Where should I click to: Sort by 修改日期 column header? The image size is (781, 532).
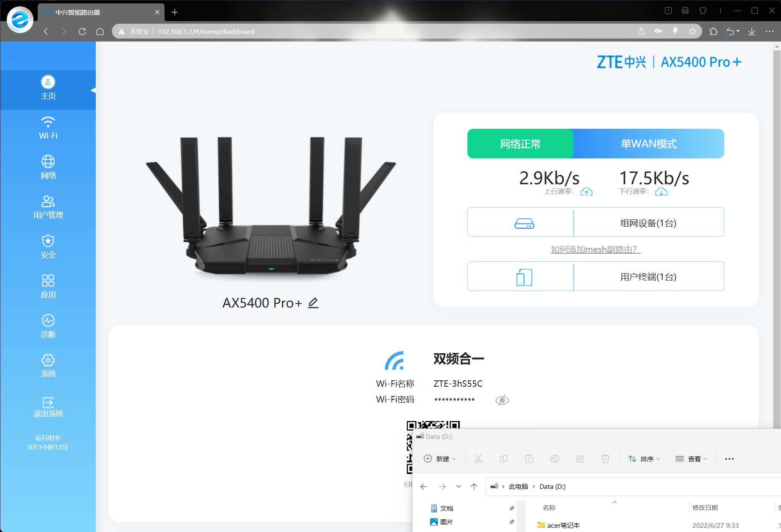pyautogui.click(x=705, y=507)
